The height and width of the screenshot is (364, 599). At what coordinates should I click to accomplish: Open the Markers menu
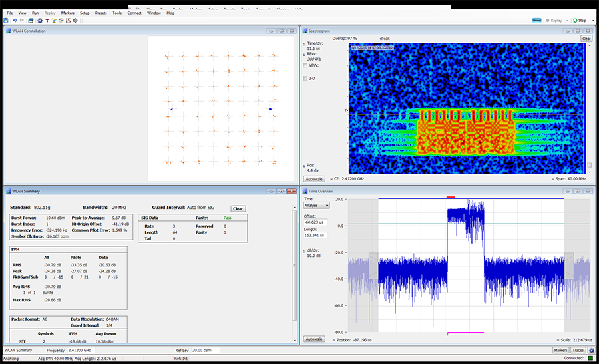67,13
